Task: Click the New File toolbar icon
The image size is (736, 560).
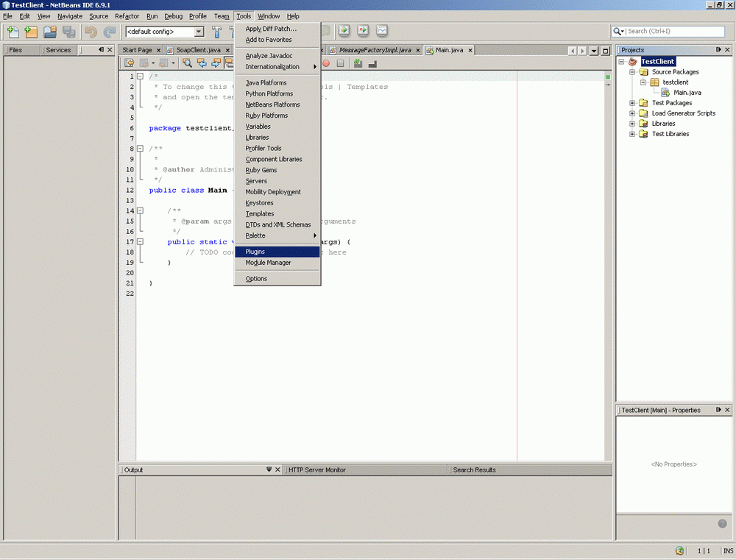Action: point(13,32)
